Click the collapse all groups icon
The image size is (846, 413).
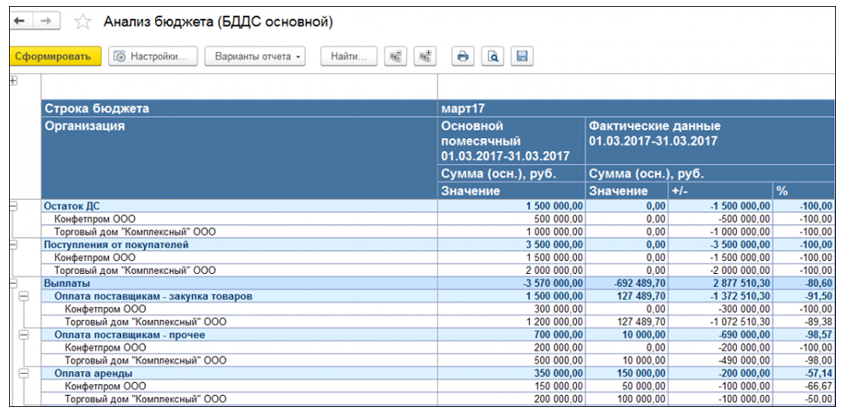pos(397,57)
